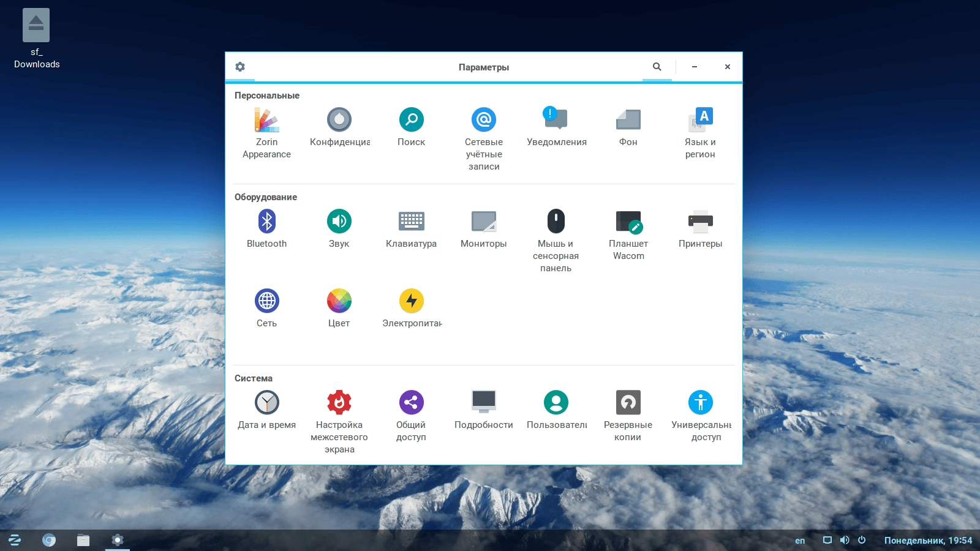
Task: Open the Поиск search settings
Action: click(x=412, y=127)
